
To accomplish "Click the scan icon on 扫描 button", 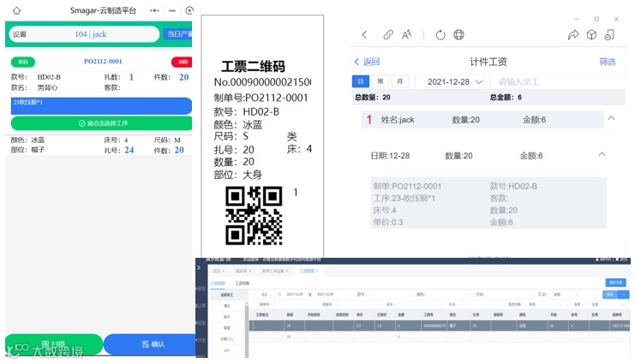I will [45, 344].
